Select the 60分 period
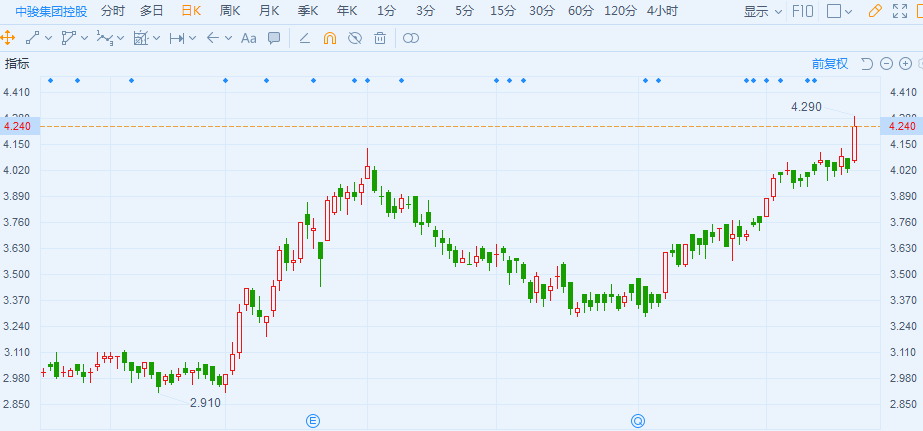The image size is (923, 431). pos(581,11)
